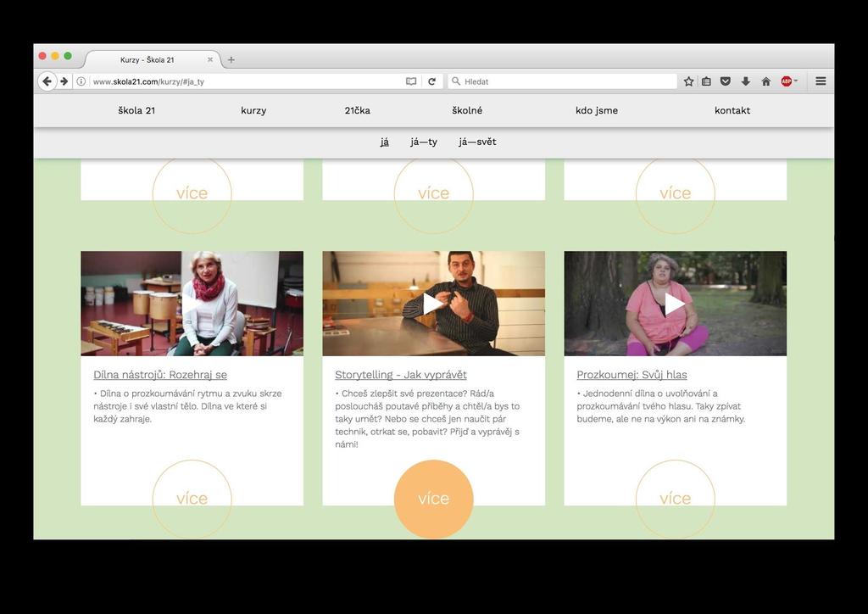This screenshot has width=868, height=614.
Task: Open Dílna nástrojů: Rozehraj se link
Action: [x=160, y=375]
